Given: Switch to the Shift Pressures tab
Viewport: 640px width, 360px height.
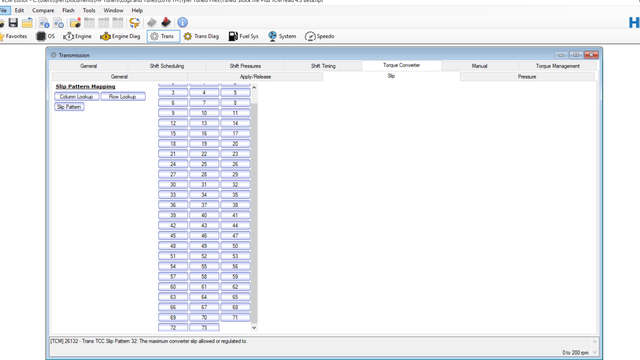Looking at the screenshot, I should (x=245, y=66).
